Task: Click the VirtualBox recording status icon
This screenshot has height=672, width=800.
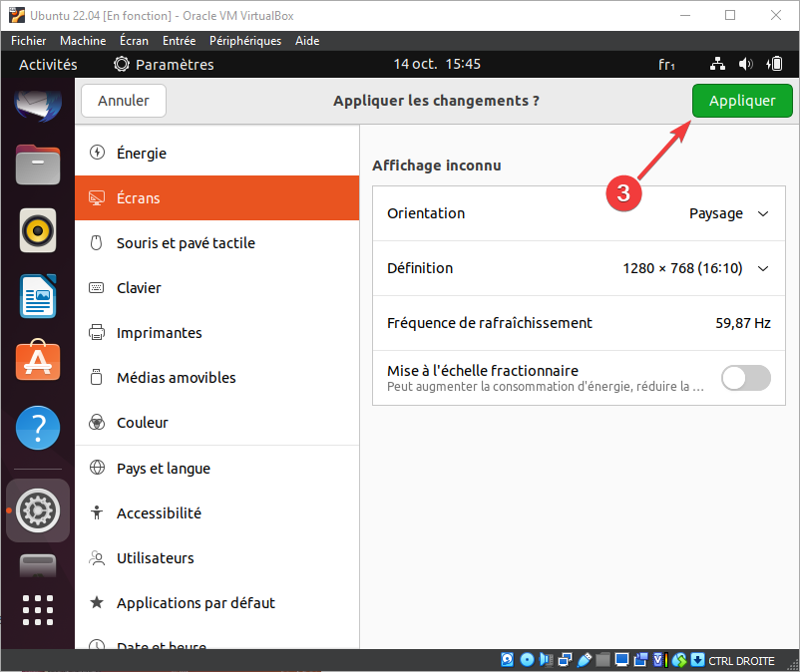Action: [640, 660]
